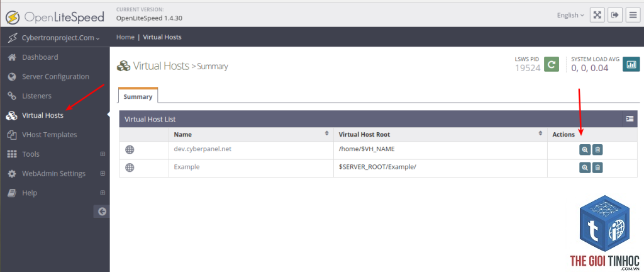
Task: Open Example virtual host link
Action: pyautogui.click(x=187, y=167)
